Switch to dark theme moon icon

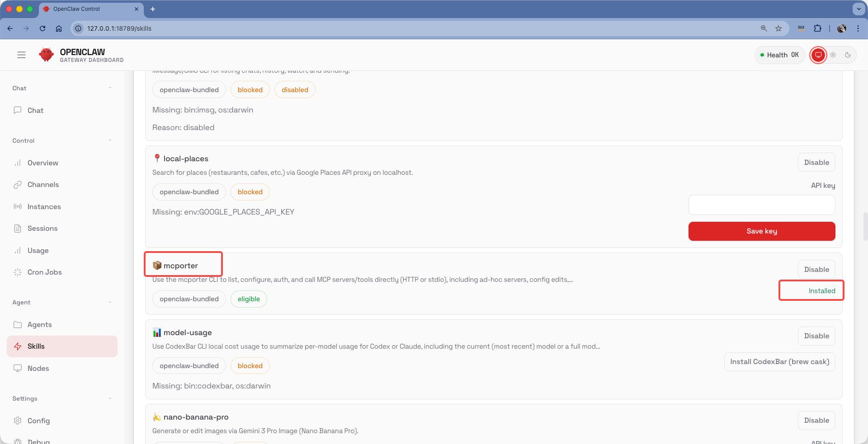[x=848, y=55]
